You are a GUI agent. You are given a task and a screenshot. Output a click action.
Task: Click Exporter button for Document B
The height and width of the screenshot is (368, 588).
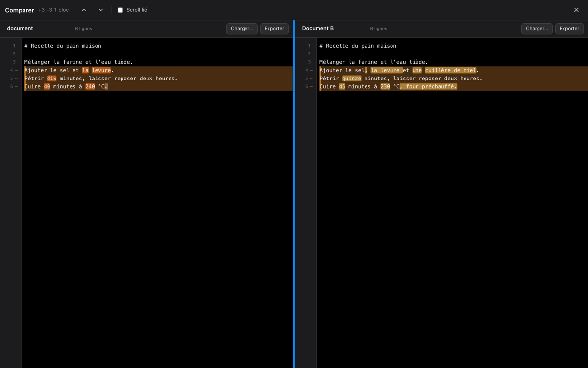coord(569,28)
